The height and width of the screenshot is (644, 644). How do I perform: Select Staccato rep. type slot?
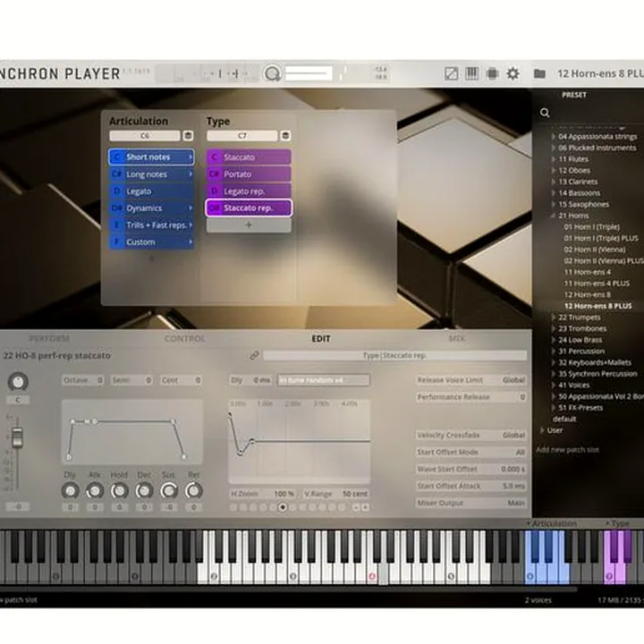pyautogui.click(x=249, y=208)
